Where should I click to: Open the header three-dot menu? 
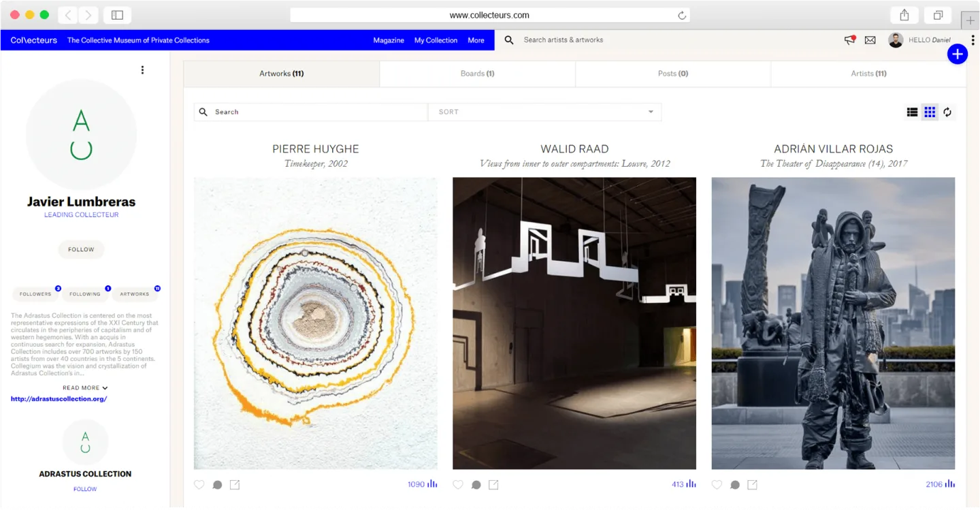973,40
